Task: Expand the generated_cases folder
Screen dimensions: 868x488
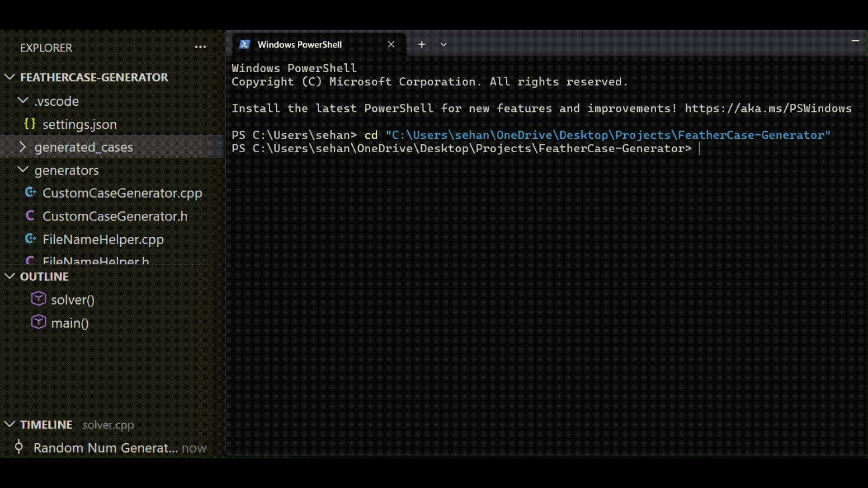Action: (23, 147)
